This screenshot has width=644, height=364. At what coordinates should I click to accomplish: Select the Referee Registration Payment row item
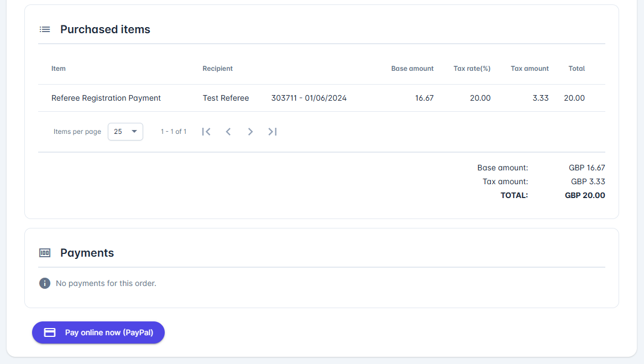(106, 98)
